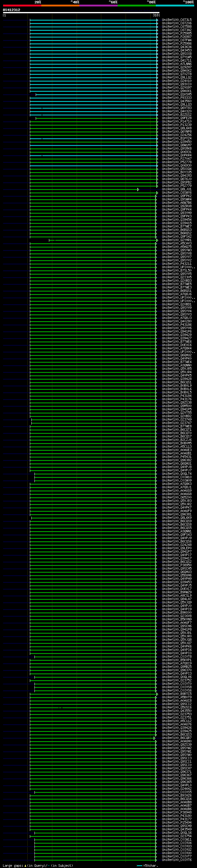Click the Large gaps legend text
The height and width of the screenshot is (868, 197).
pos(38,865)
